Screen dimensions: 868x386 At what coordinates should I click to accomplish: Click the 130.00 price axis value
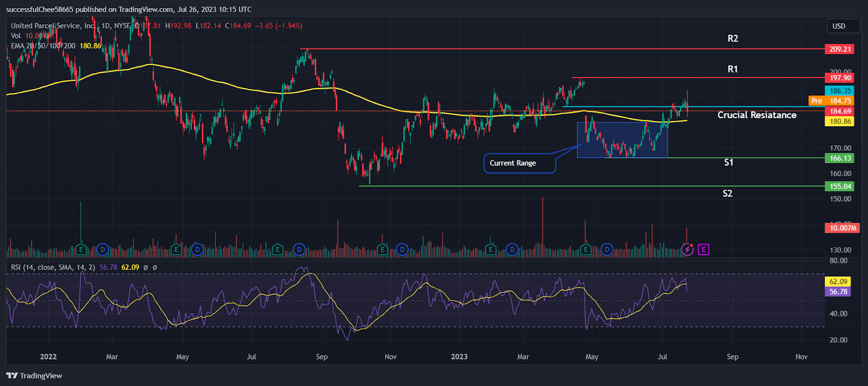pyautogui.click(x=840, y=250)
